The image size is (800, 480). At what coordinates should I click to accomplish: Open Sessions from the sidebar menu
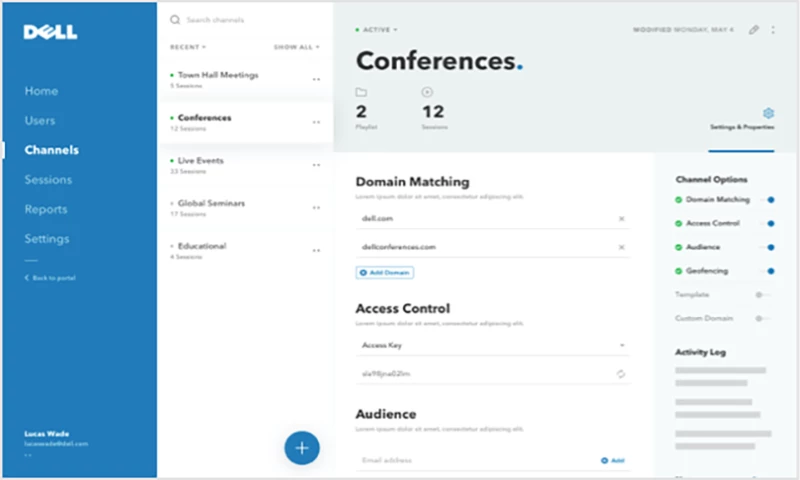point(48,180)
